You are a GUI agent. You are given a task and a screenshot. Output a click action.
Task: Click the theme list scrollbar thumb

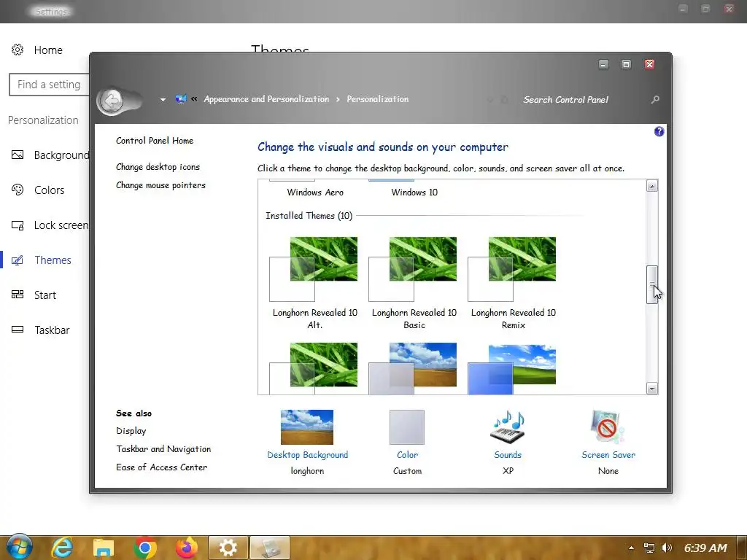pos(652,285)
